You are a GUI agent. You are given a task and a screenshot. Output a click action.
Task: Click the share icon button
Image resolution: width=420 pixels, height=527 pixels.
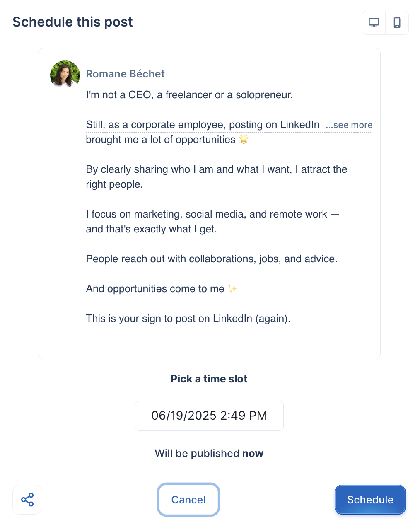(x=27, y=500)
